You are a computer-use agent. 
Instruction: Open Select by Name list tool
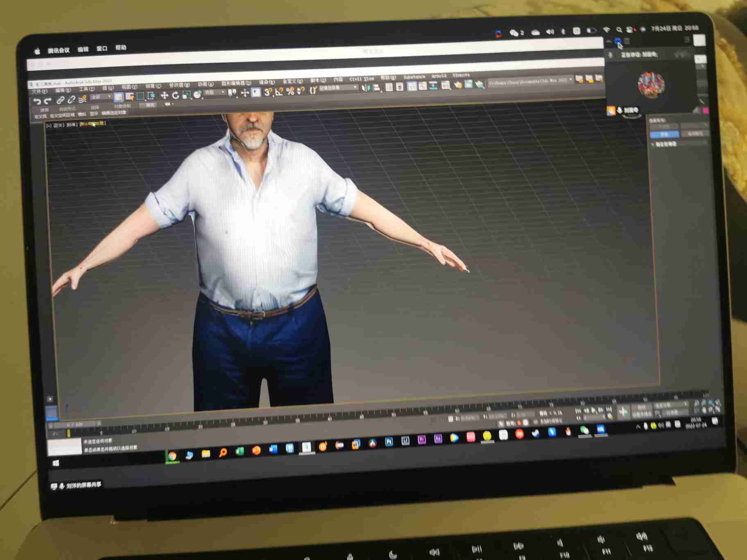tap(130, 97)
